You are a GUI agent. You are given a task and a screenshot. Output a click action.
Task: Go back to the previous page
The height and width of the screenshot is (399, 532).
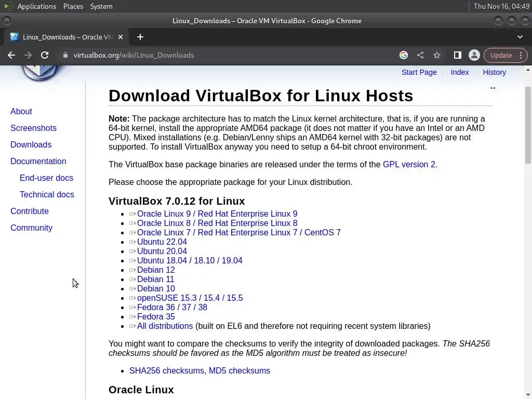pyautogui.click(x=11, y=55)
